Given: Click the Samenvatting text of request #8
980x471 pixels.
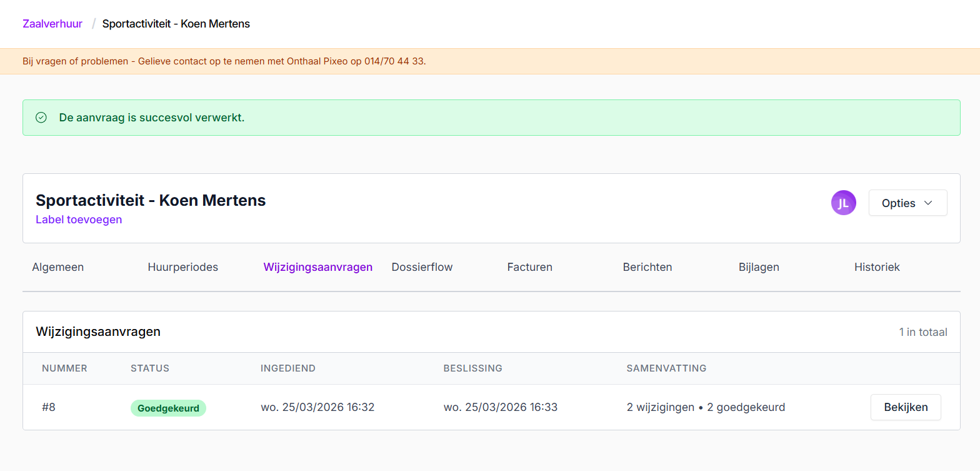Looking at the screenshot, I should 706,407.
